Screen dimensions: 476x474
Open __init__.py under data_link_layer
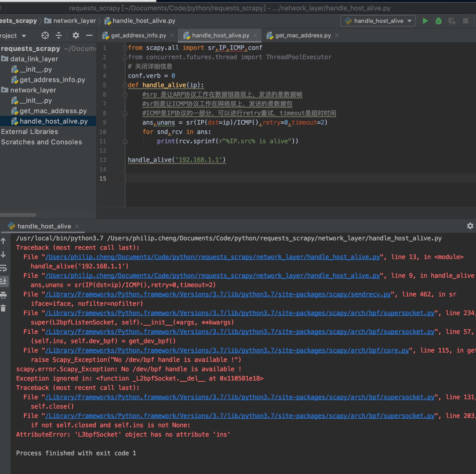point(31,69)
